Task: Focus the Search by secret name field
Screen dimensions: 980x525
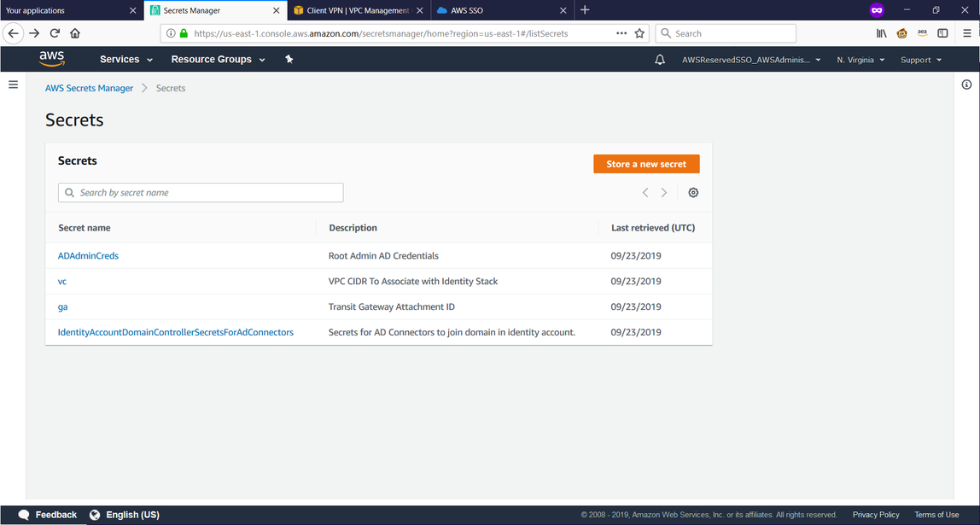Action: coord(201,193)
